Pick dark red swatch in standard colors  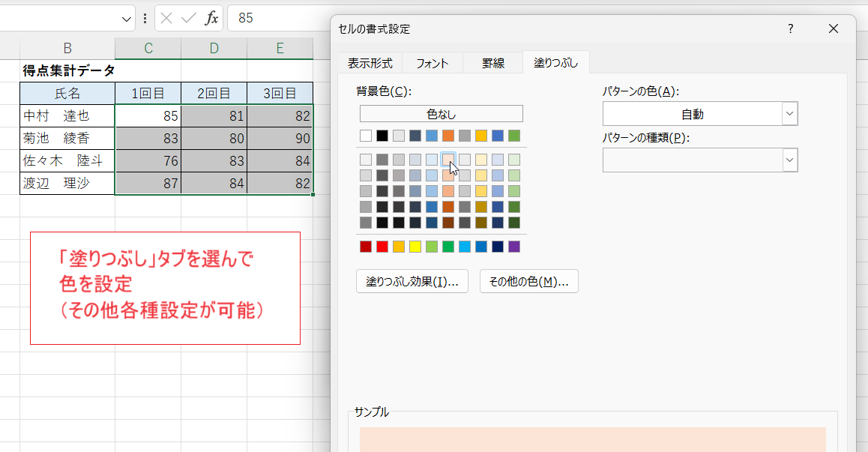point(365,247)
